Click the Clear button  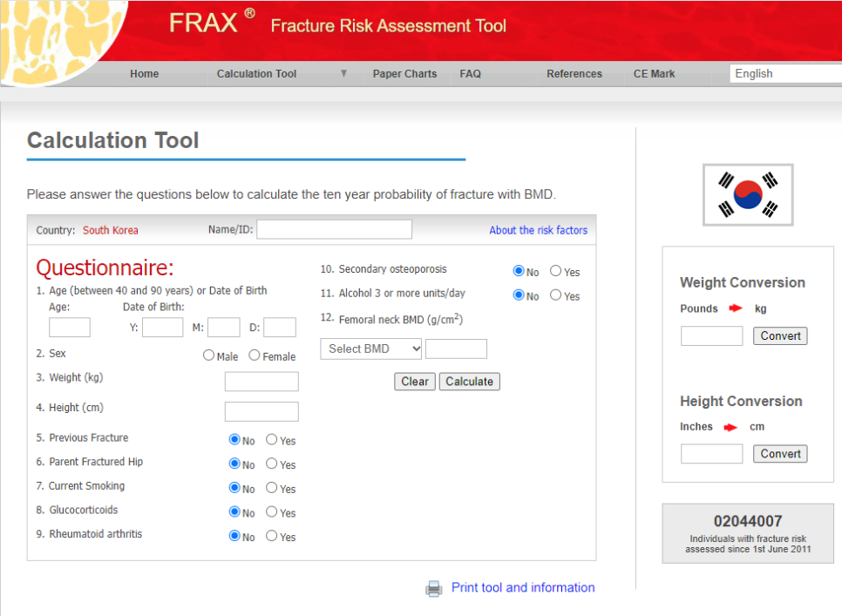(x=415, y=382)
